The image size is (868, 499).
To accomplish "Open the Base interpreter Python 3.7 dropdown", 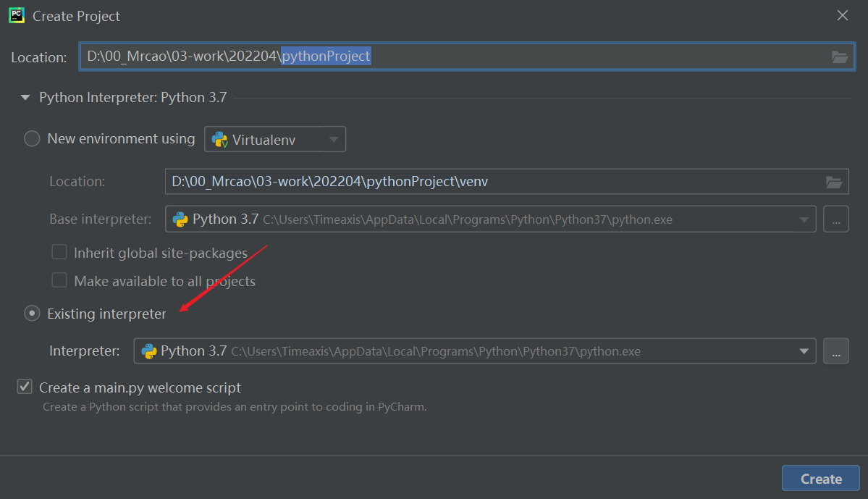I will point(490,219).
